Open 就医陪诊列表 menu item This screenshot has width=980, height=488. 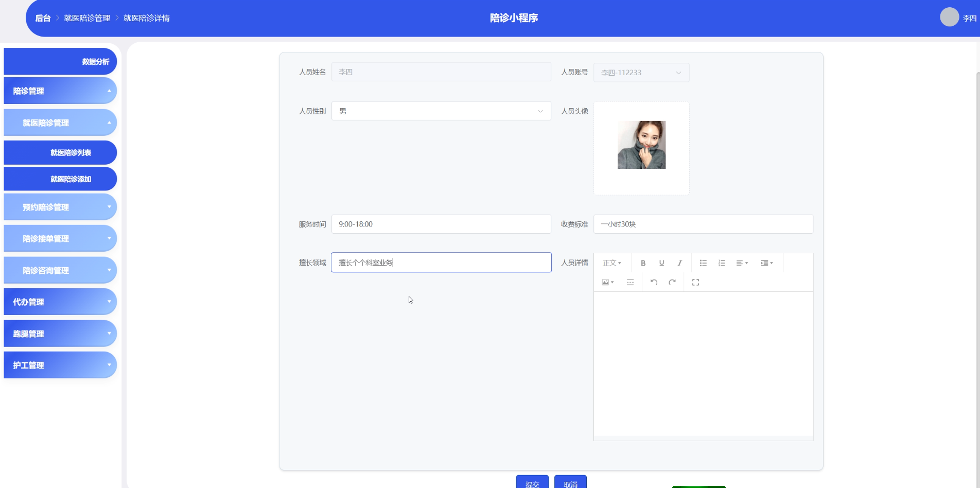(x=60, y=152)
